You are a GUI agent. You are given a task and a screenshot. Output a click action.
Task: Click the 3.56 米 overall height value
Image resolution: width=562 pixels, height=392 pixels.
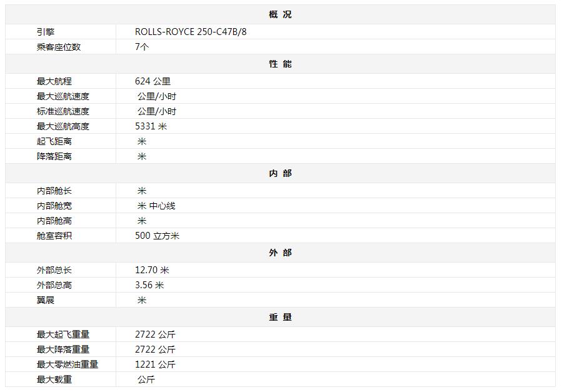point(149,285)
